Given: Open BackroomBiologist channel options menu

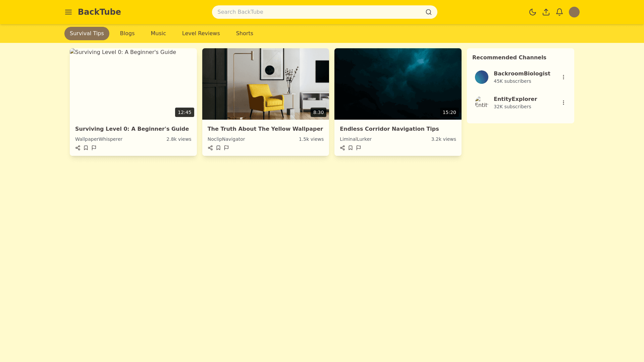Looking at the screenshot, I should tap(563, 77).
